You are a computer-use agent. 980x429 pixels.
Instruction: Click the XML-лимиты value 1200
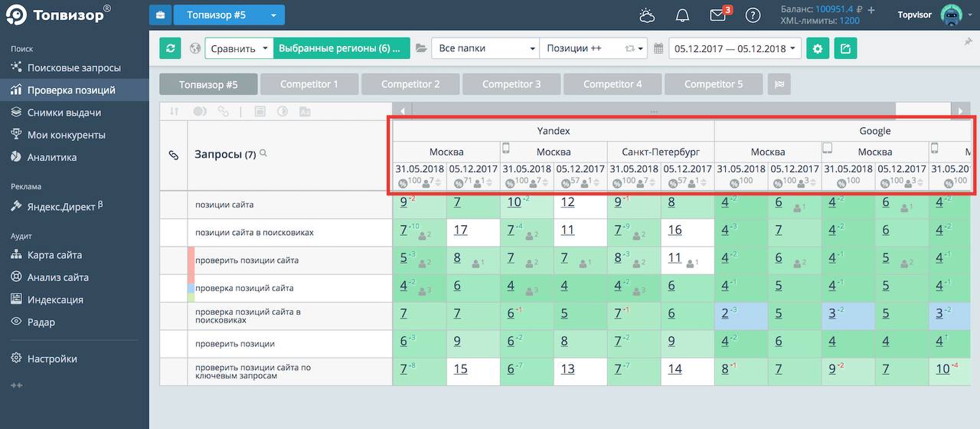(849, 21)
